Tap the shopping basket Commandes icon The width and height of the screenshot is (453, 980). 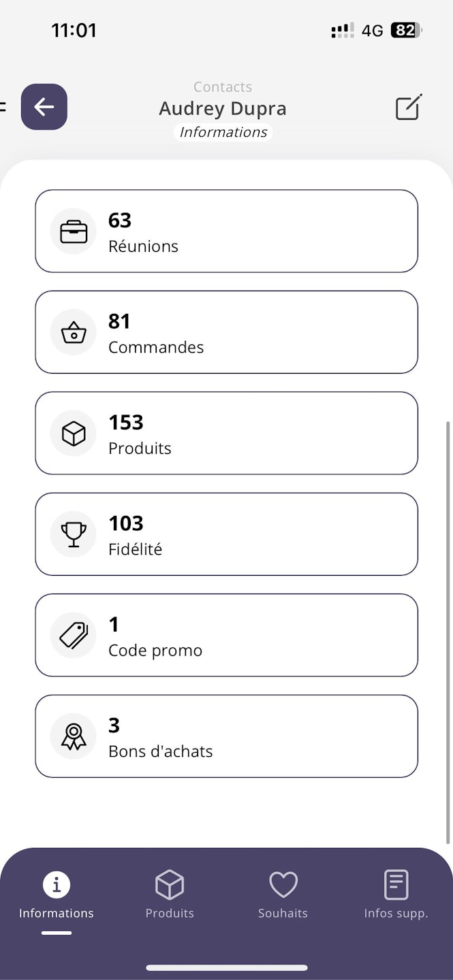(x=74, y=333)
